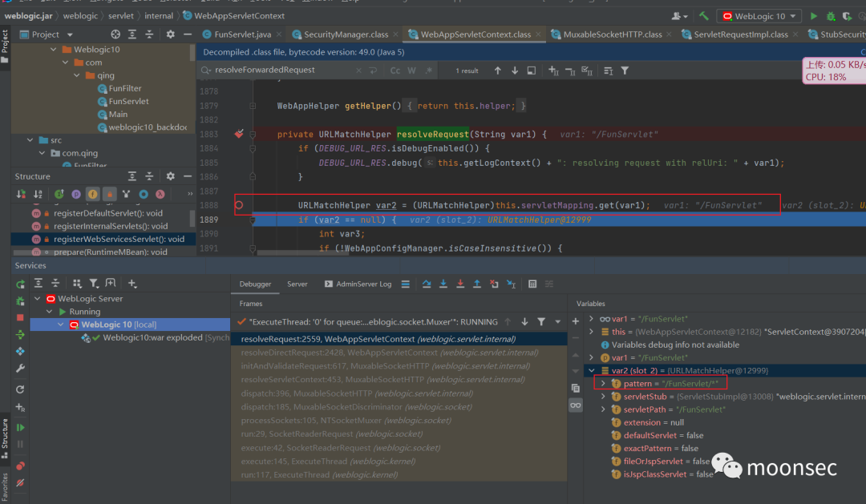Switch to SecurityManager.class tab
The image size is (866, 504).
pyautogui.click(x=345, y=34)
